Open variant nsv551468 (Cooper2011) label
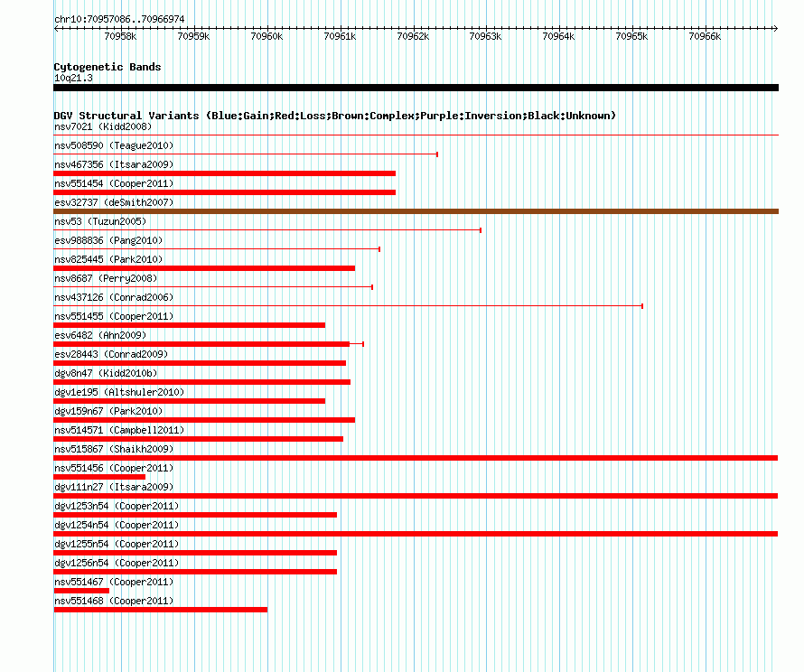 pos(114,601)
